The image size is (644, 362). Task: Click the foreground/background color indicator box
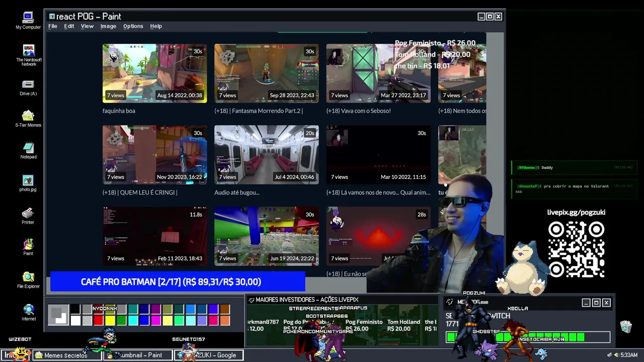[x=58, y=315]
